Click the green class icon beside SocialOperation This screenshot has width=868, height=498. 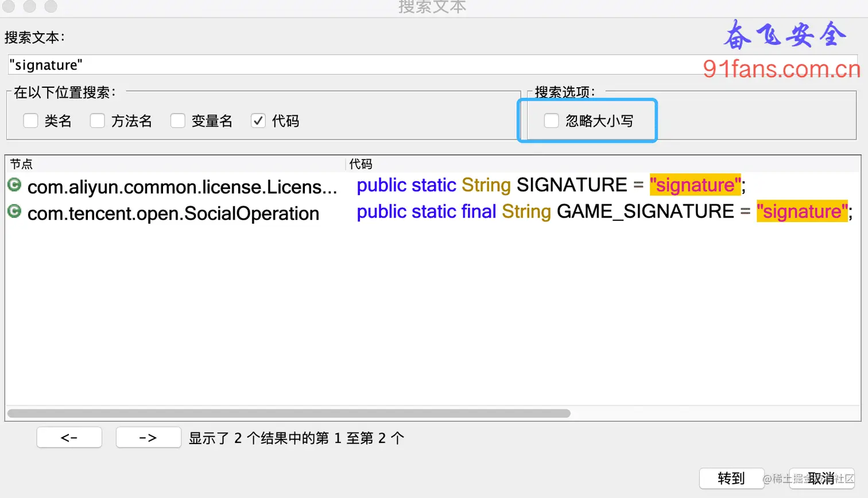point(14,212)
